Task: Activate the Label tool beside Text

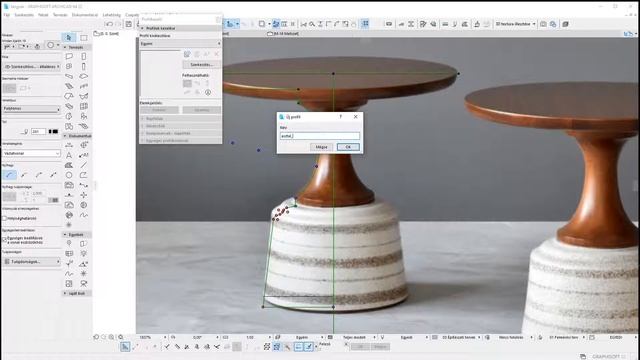Action: click(84, 155)
